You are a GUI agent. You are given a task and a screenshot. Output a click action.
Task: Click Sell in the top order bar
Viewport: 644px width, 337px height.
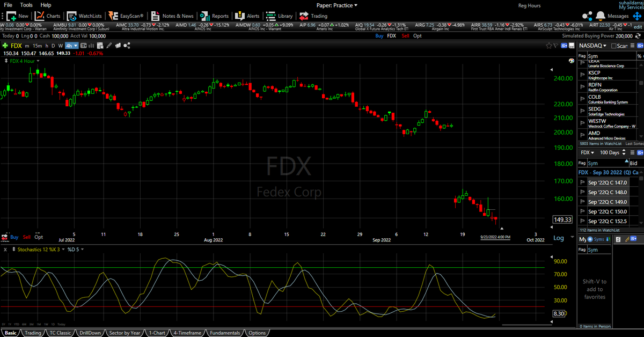406,35
